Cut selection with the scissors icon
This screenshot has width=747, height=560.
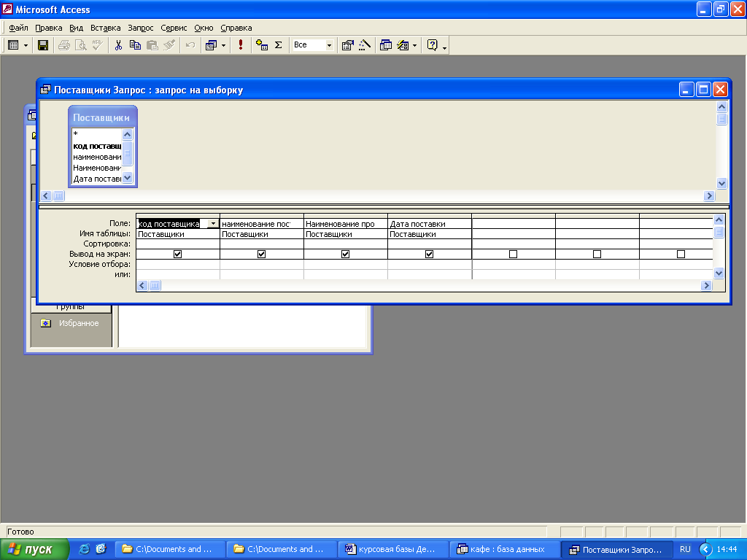tap(118, 45)
